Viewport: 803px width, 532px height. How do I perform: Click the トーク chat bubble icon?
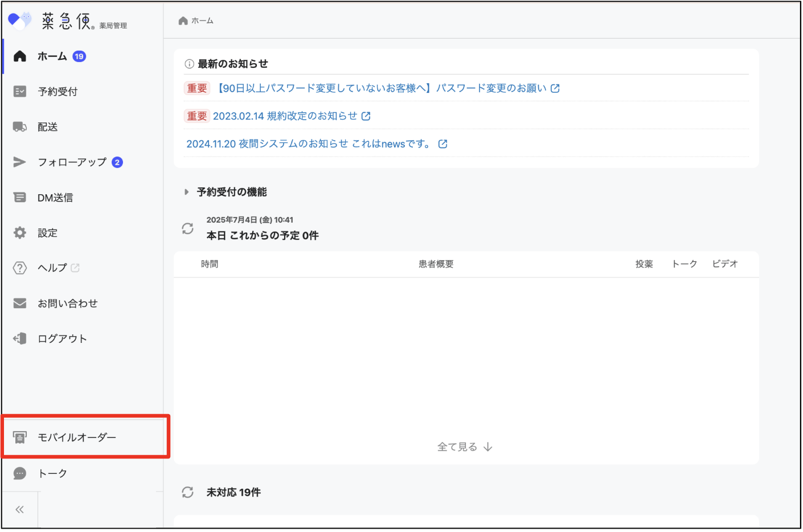point(20,473)
